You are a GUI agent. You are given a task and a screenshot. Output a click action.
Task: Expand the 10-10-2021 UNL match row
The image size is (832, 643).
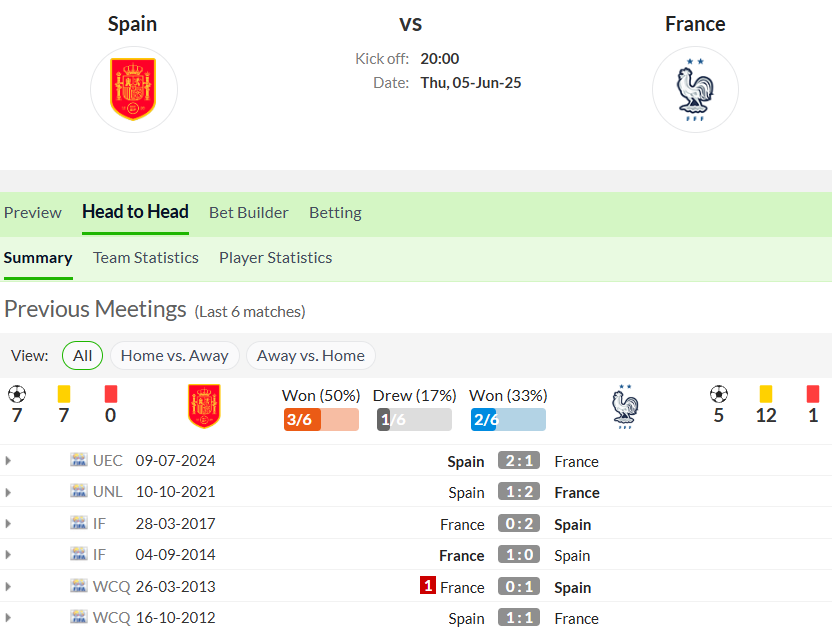[x=8, y=492]
